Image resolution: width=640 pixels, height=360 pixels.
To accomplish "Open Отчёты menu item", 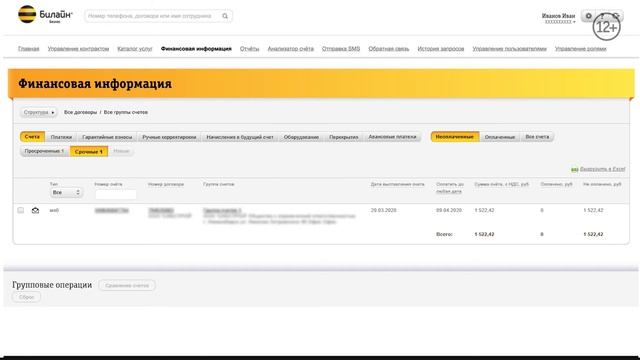I will click(249, 49).
